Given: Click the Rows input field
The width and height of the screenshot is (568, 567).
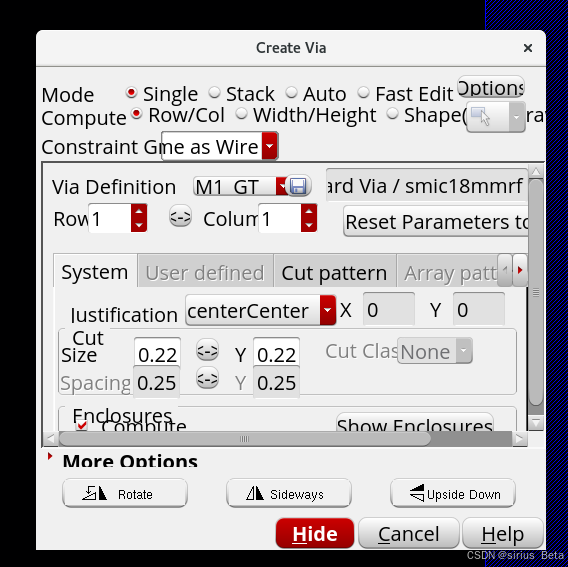Looking at the screenshot, I should [x=110, y=218].
